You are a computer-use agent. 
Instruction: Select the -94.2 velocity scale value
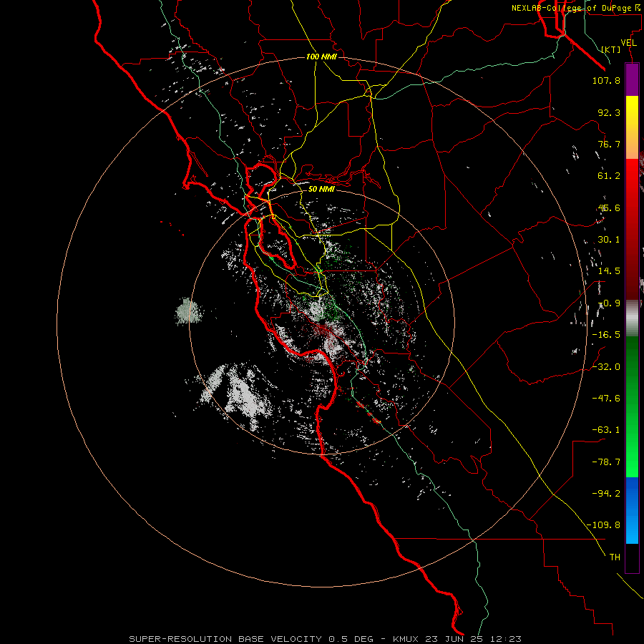(606, 494)
